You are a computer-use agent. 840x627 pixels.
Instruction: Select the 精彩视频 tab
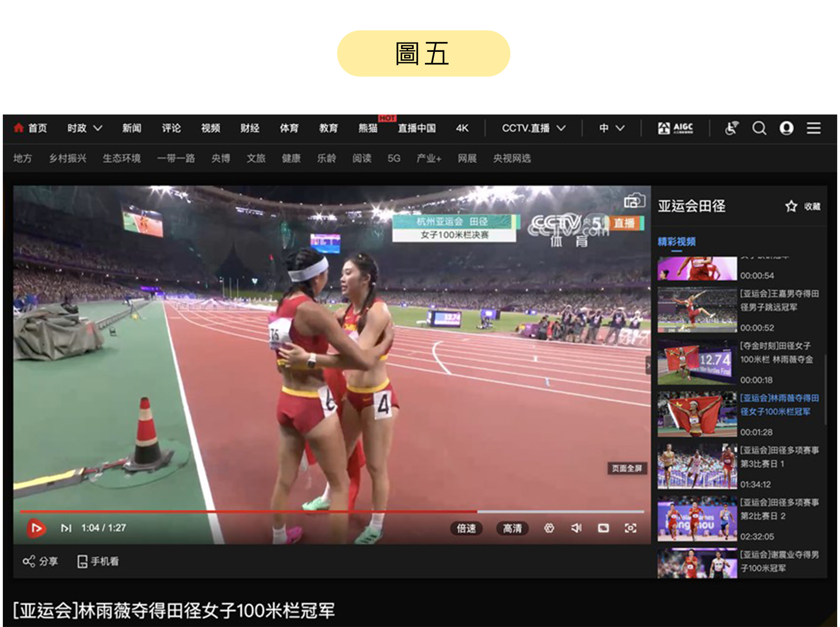pos(677,242)
